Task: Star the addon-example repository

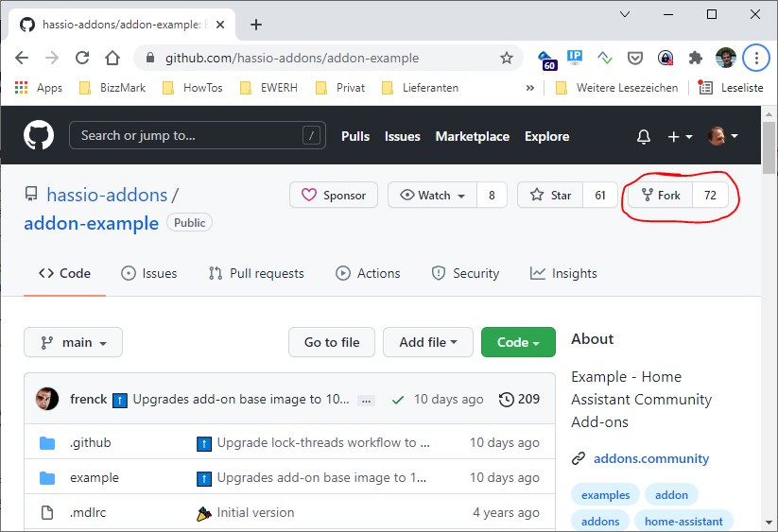Action: [551, 195]
